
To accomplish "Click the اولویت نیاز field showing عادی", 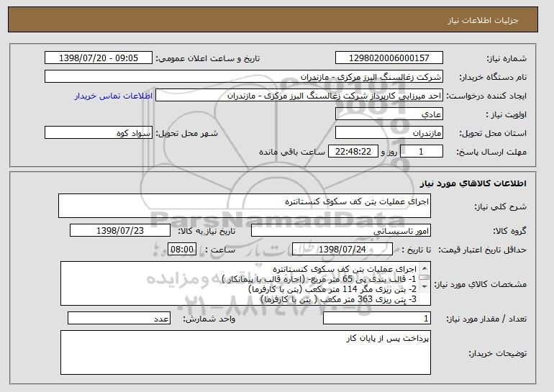I will tap(389, 114).
